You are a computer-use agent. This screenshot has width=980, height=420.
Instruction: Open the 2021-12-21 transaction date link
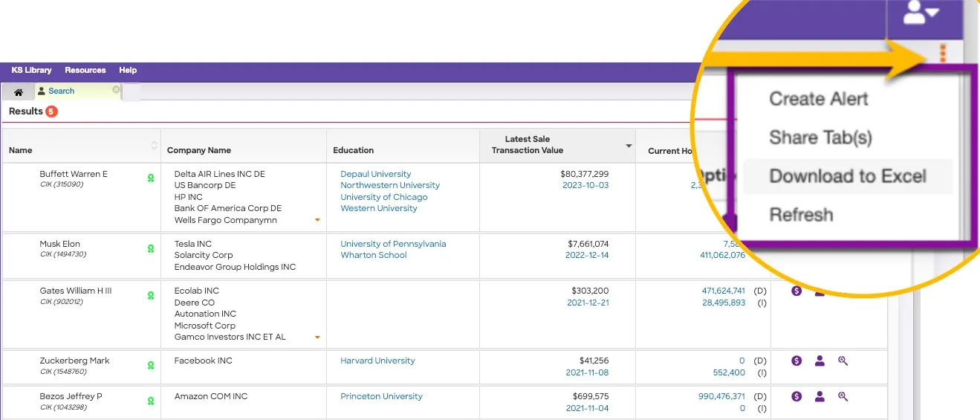(x=587, y=303)
